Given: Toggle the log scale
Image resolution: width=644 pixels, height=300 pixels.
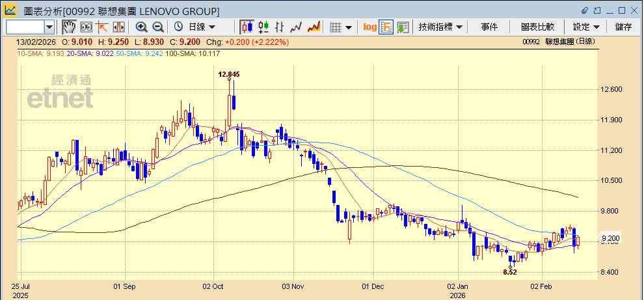Looking at the screenshot, I should click(369, 27).
